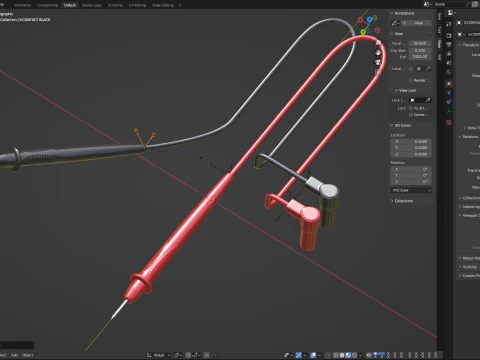Toggle camera view with the camera icon
The width and height of the screenshot is (480, 360).
click(378, 62)
